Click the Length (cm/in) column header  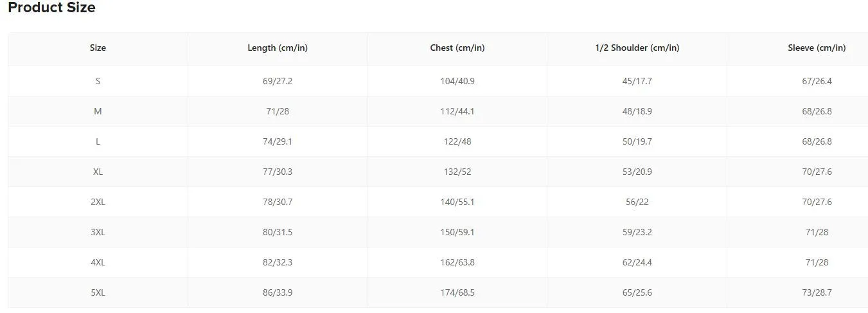point(278,48)
